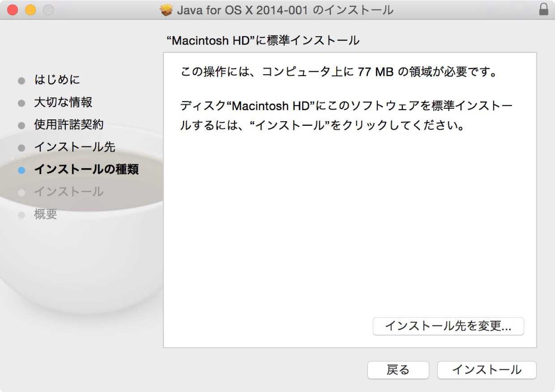Select the はじめに step in the sidebar
Screen dimensions: 555x392
[x=57, y=80]
